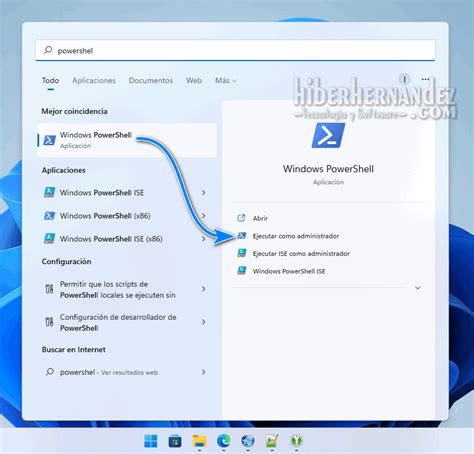Click icon next to Ejecutar como administrador
The height and width of the screenshot is (454, 474).
242,236
